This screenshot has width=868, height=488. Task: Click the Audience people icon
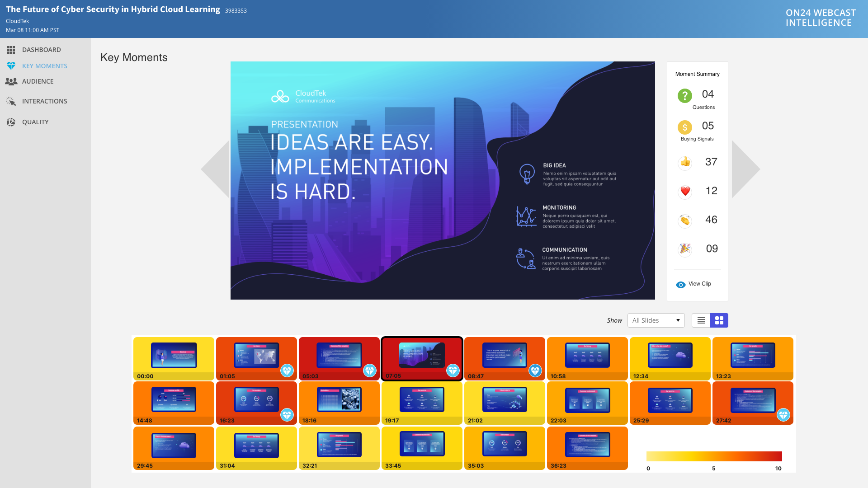tap(11, 81)
